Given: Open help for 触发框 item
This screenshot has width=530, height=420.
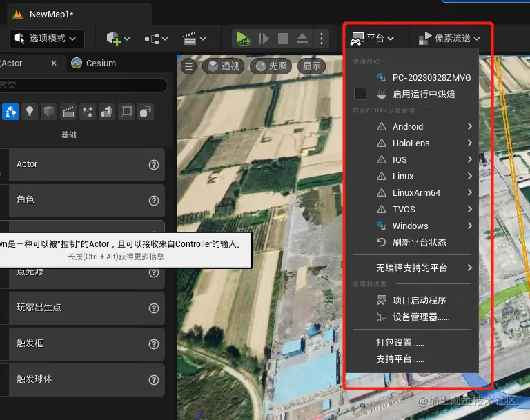Looking at the screenshot, I should pos(154,344).
